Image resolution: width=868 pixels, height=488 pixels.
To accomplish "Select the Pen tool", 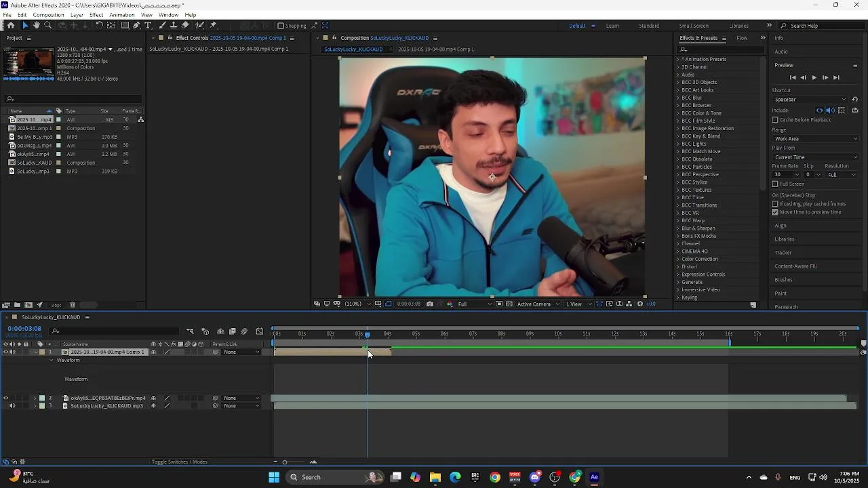I will click(x=136, y=25).
